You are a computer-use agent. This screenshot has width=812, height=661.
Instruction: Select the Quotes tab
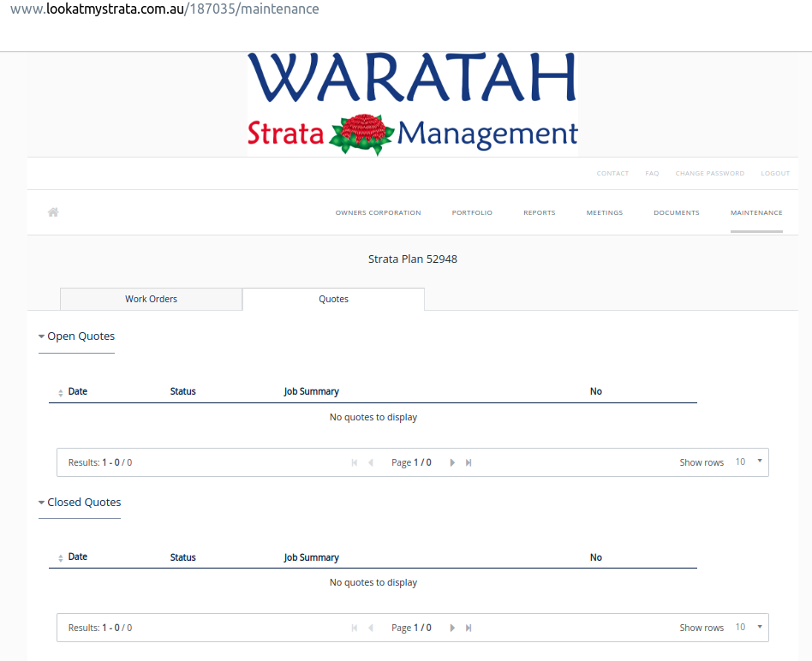coord(333,299)
